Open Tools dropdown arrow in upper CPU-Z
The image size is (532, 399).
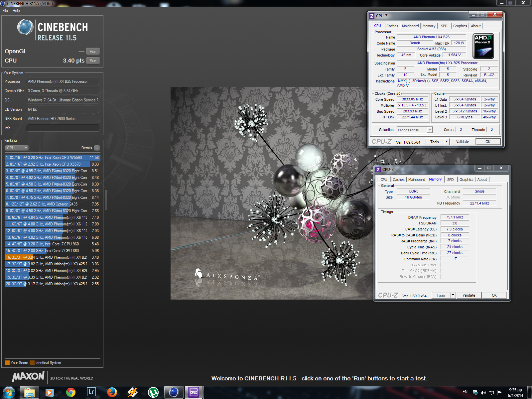click(x=447, y=142)
